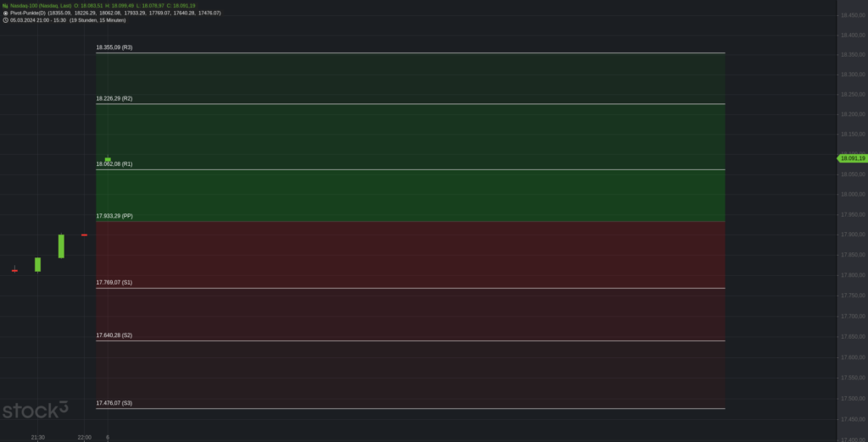Click the green candle above the 21:30 label

[x=37, y=264]
